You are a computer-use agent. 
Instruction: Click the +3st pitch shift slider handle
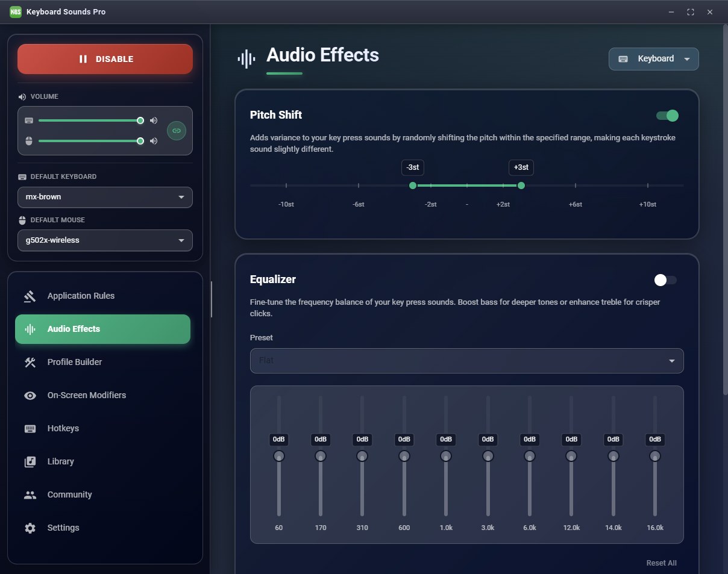tap(521, 186)
